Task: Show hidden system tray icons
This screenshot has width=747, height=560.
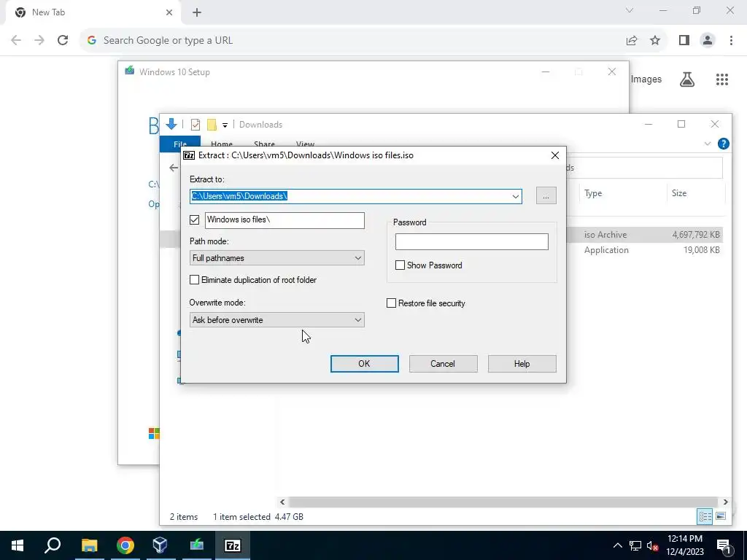Action: click(x=617, y=545)
